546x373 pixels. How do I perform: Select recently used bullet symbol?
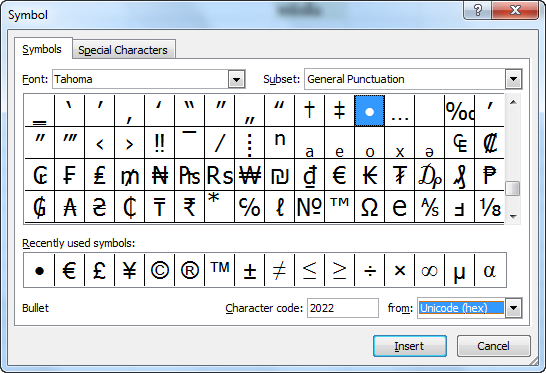pos(39,270)
